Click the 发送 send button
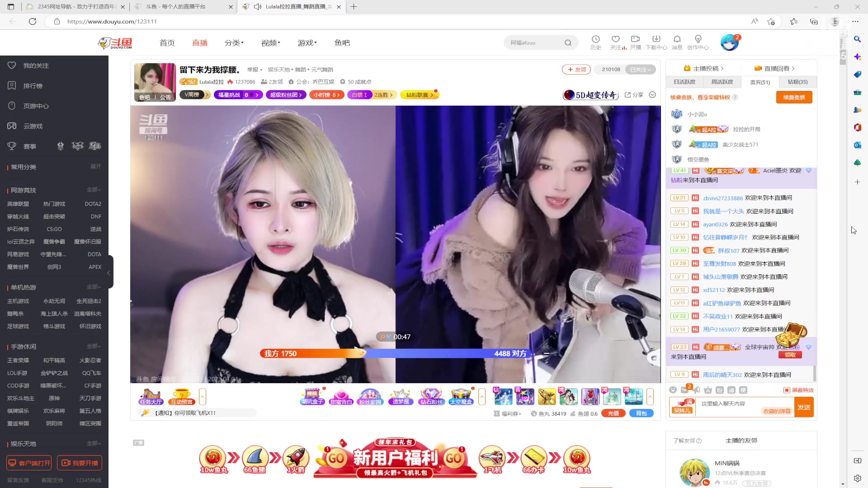Screen dimensions: 868x488 point(804,407)
